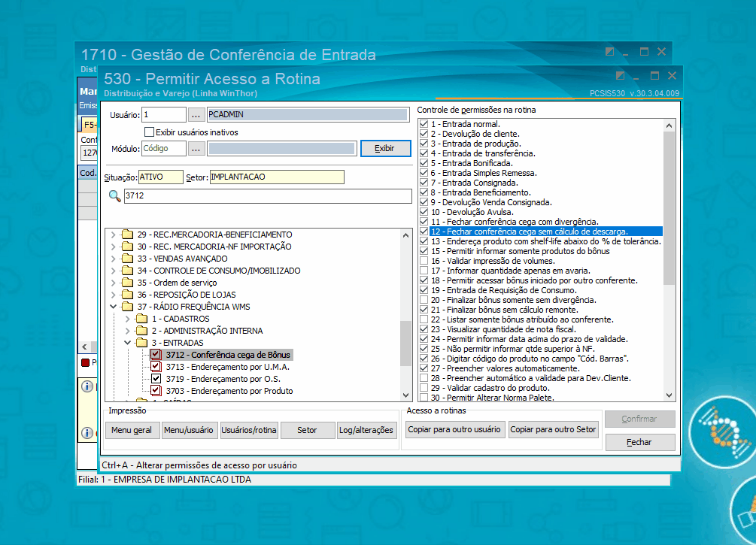Uncheck routine 3712 - Conferência cega de Bônus
The image size is (756, 545).
click(x=156, y=355)
